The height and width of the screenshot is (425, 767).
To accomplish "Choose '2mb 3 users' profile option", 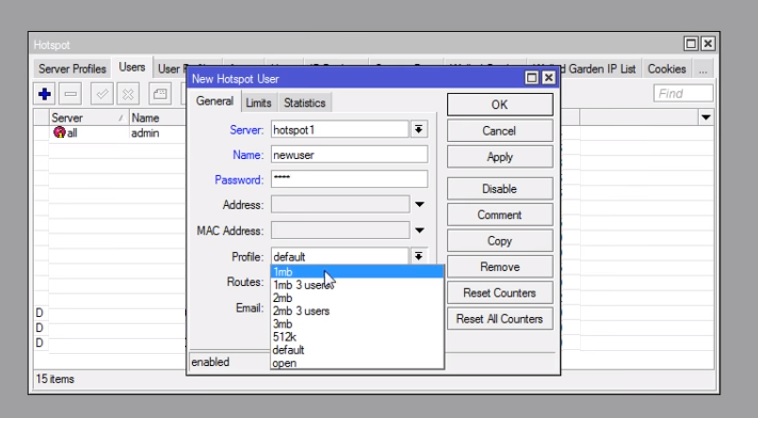I will click(301, 311).
